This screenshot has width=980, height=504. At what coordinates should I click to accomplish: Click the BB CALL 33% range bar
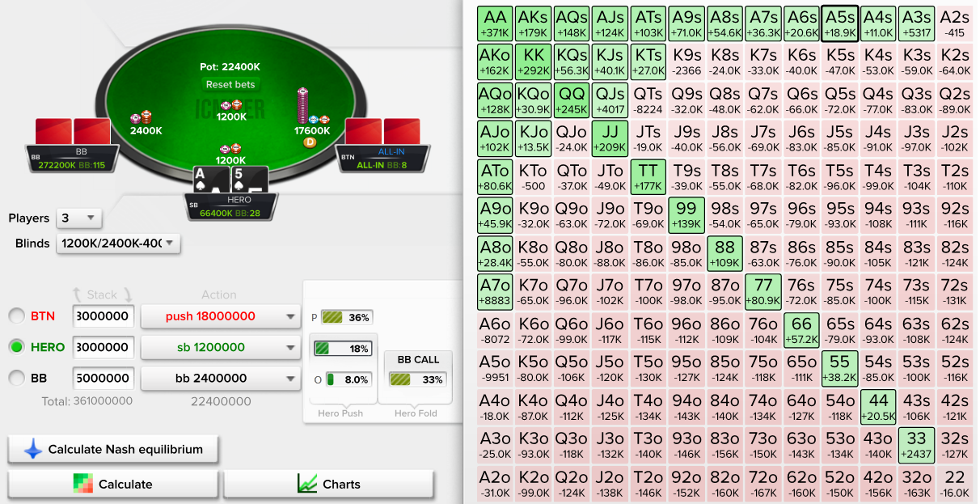click(416, 379)
